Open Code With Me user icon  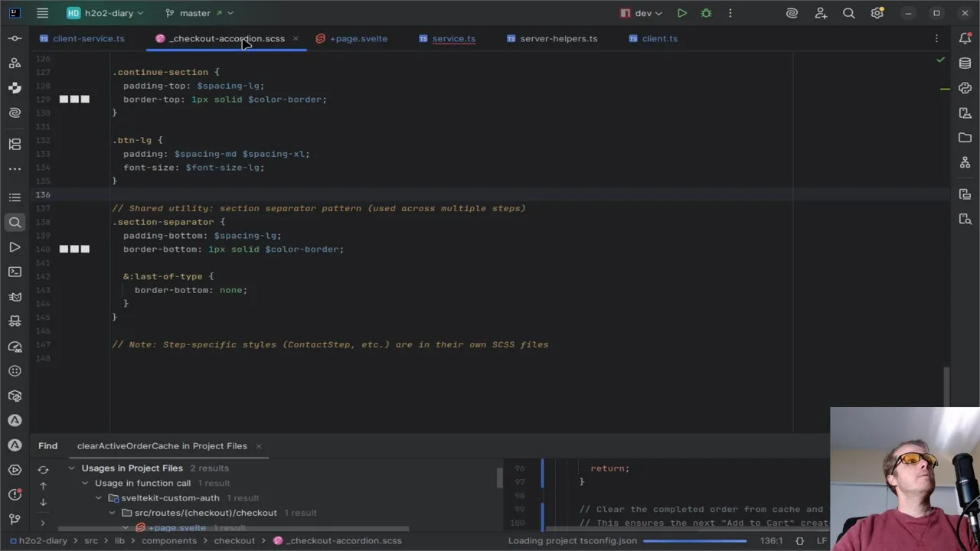[821, 13]
